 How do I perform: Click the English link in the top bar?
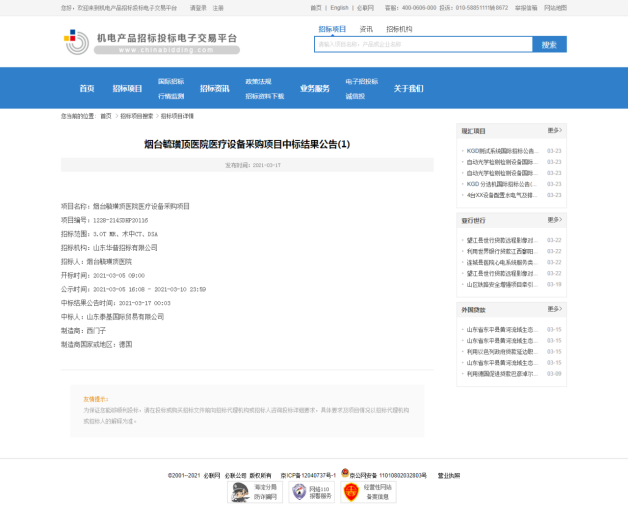click(339, 7)
